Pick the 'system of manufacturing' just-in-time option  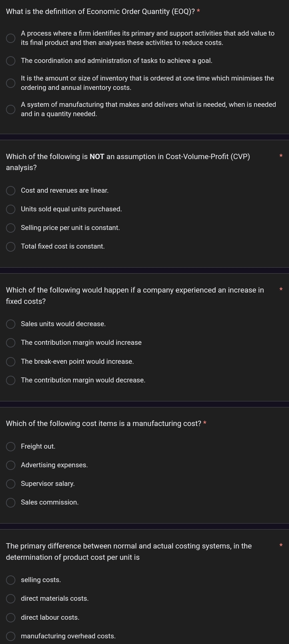pos(11,109)
